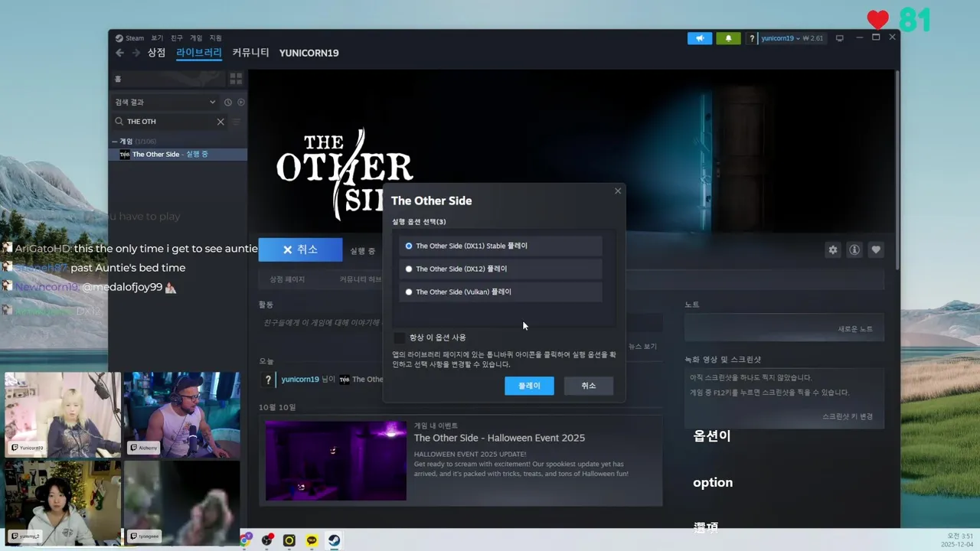The height and width of the screenshot is (551, 980).
Task: Select DX11 Stable launch option
Action: [x=501, y=246]
